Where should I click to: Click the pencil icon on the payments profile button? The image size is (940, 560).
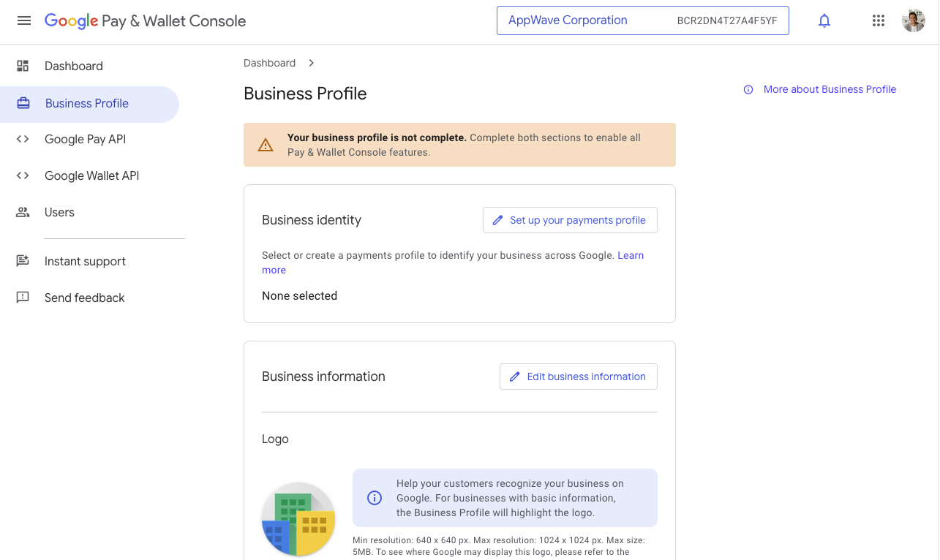(x=498, y=220)
